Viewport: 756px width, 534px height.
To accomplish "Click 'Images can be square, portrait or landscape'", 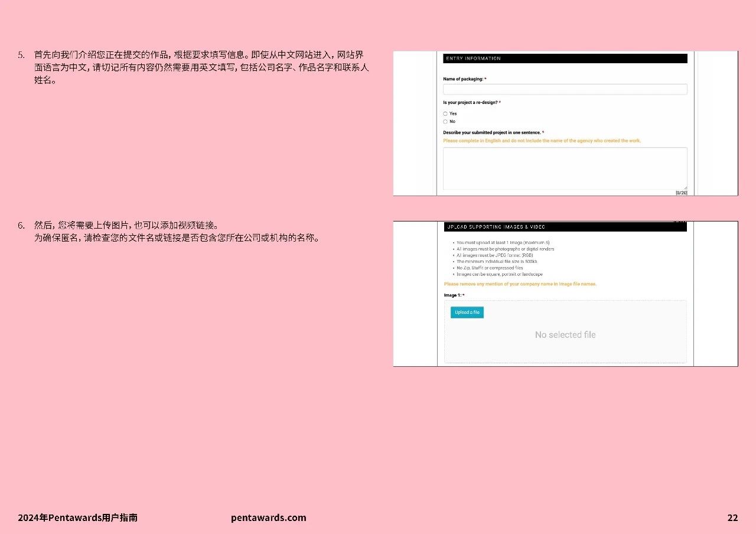I will 499,274.
